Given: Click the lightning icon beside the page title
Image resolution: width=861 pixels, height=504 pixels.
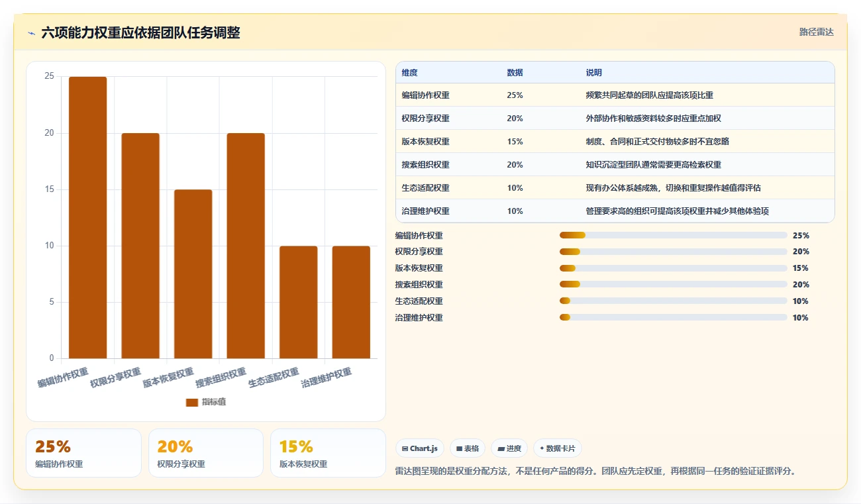Looking at the screenshot, I should 31,33.
